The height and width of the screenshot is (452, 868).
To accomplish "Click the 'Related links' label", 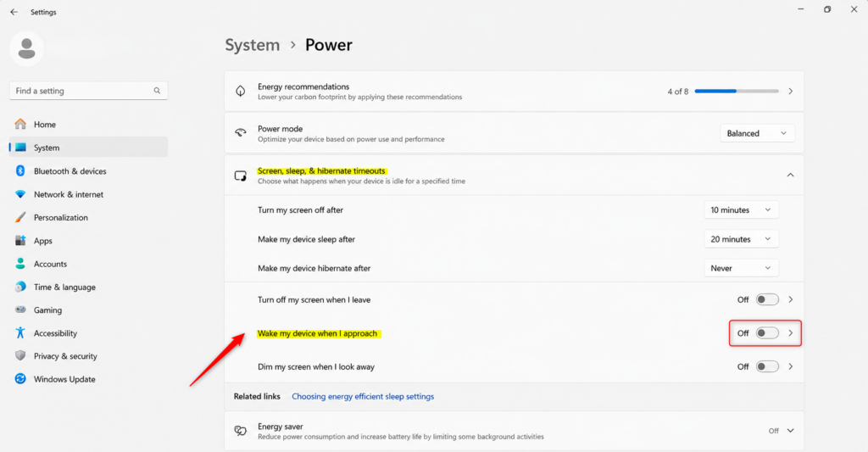I will (x=257, y=396).
